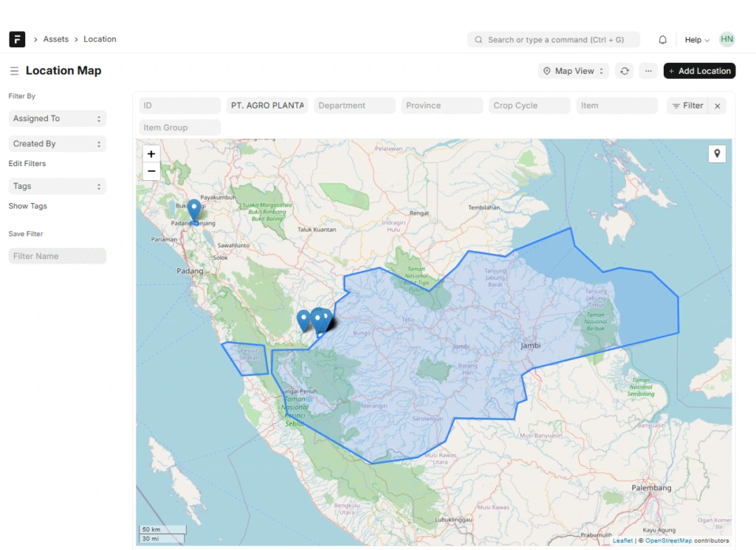Toggle the sidebar hamburger icon
The image size is (756, 550).
(x=15, y=71)
